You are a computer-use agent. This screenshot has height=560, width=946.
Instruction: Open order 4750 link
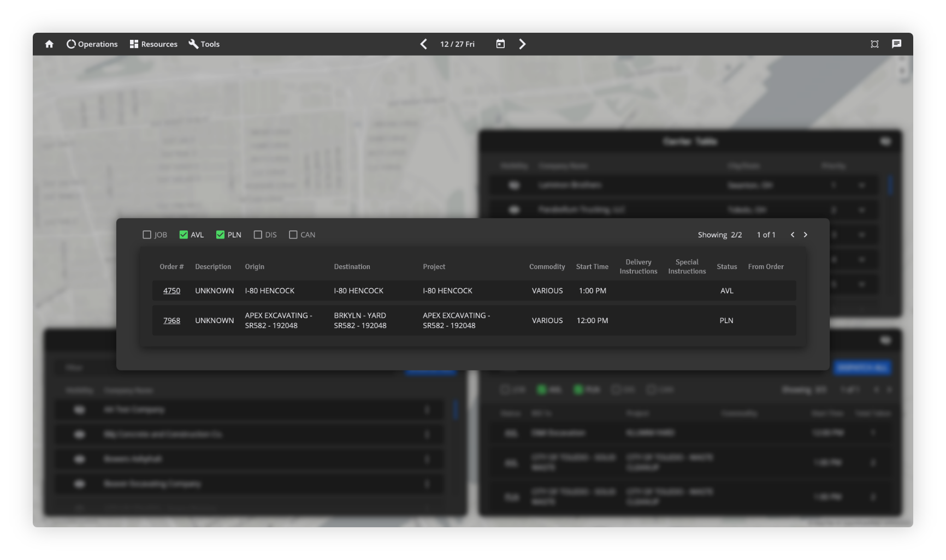point(172,291)
